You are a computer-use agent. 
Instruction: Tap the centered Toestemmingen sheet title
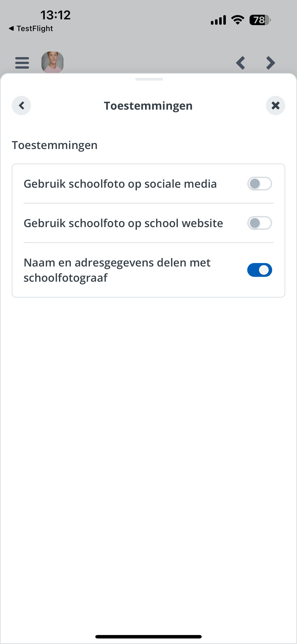click(148, 106)
